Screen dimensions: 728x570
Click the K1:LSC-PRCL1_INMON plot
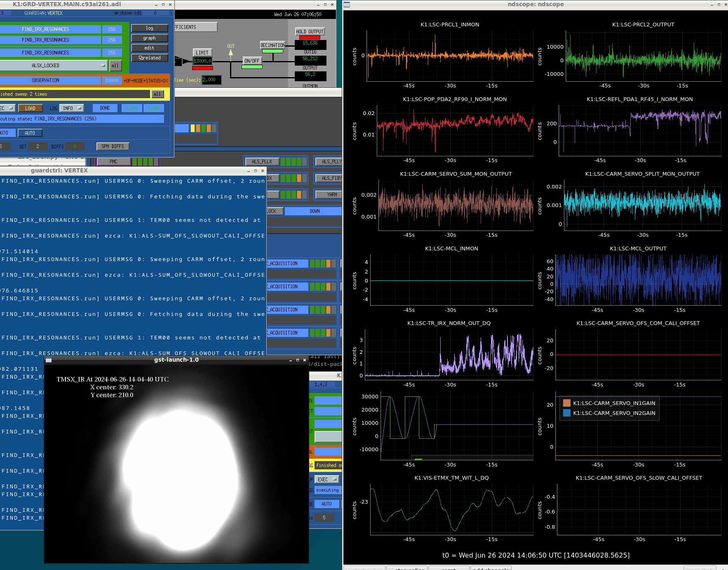[450, 56]
